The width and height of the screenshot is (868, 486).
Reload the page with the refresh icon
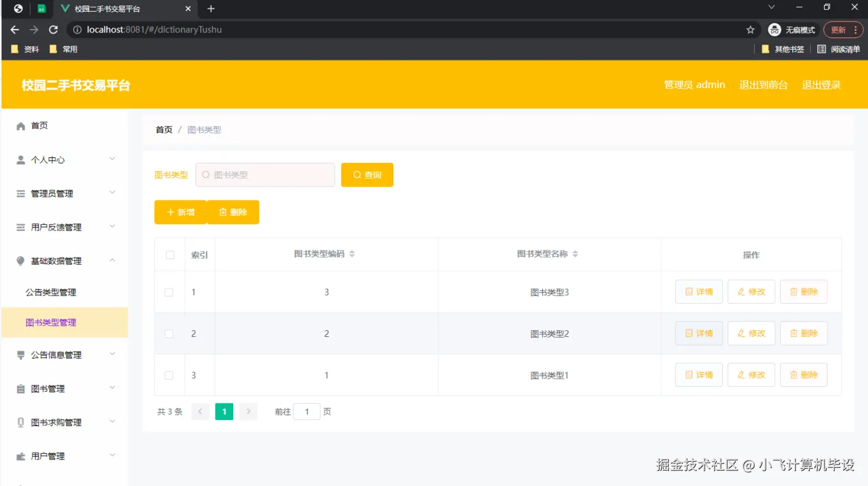[x=53, y=30]
